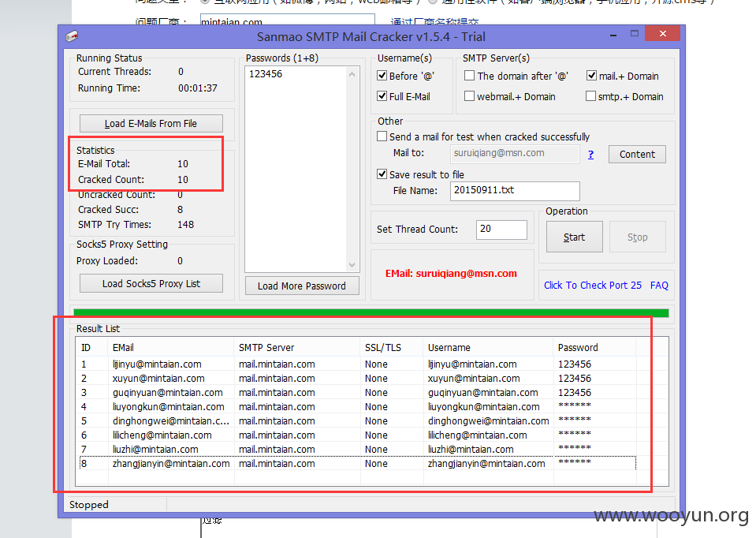Image resolution: width=756 pixels, height=538 pixels.
Task: Select result row zhangjianyin@mintaian.com
Action: point(356,463)
